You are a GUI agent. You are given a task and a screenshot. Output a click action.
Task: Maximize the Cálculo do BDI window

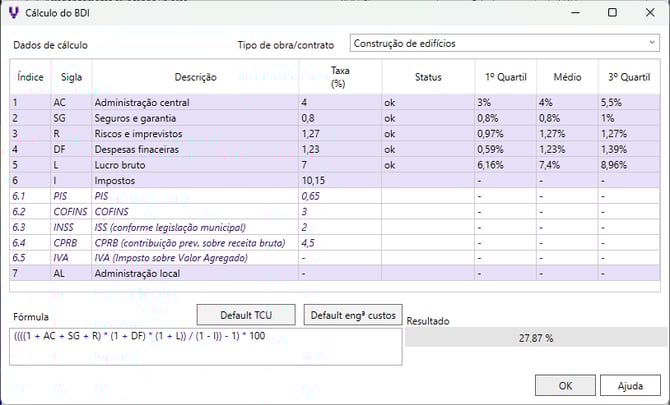click(x=611, y=13)
